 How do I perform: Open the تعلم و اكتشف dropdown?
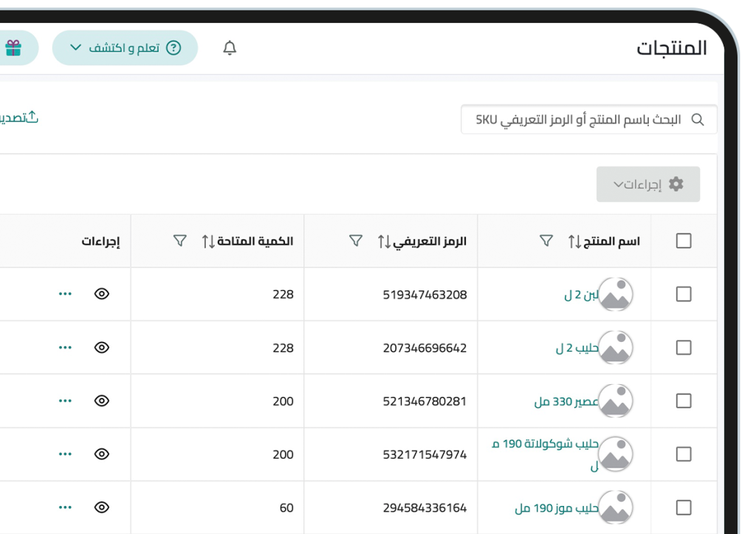click(x=124, y=47)
